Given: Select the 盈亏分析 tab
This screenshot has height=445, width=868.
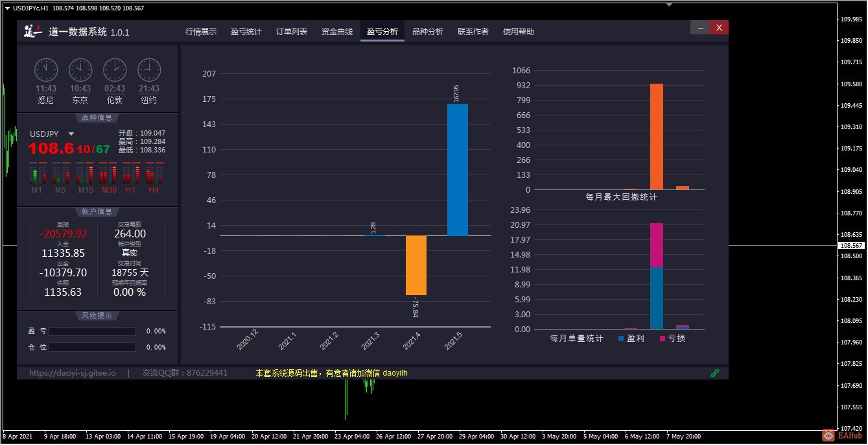Looking at the screenshot, I should click(x=382, y=32).
